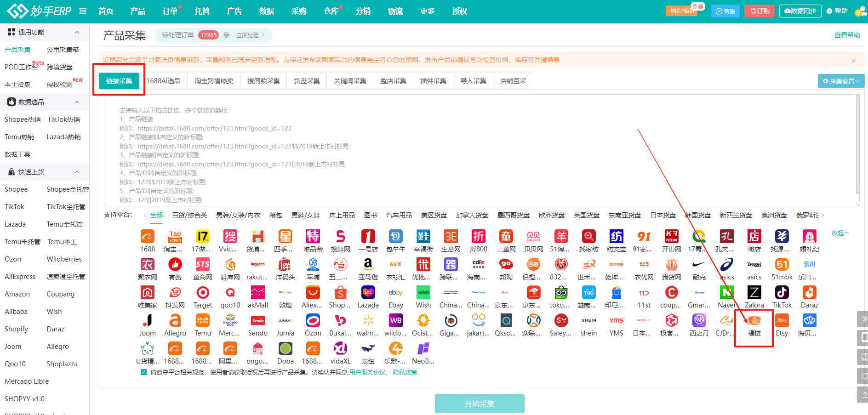Switch to 1688Ai选品 tab

(163, 81)
